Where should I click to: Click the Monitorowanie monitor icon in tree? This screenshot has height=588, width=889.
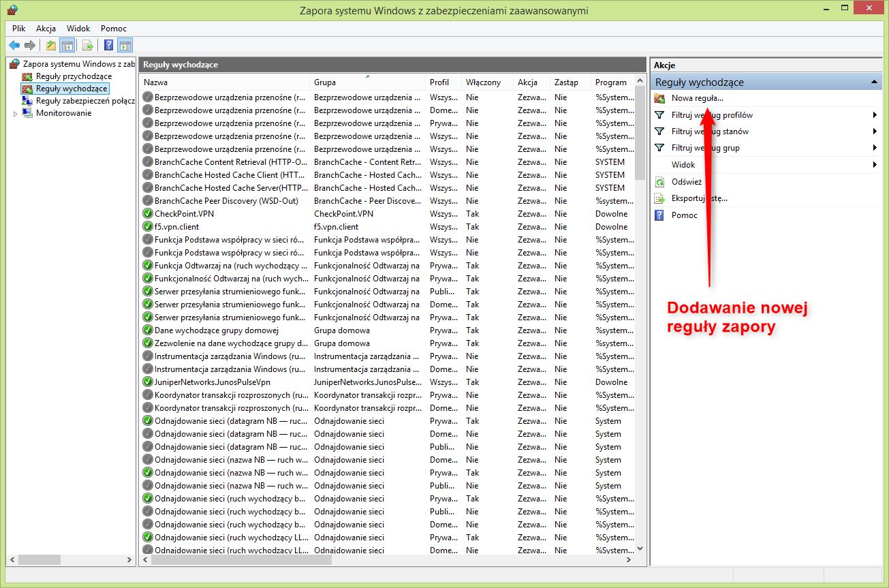tap(27, 113)
